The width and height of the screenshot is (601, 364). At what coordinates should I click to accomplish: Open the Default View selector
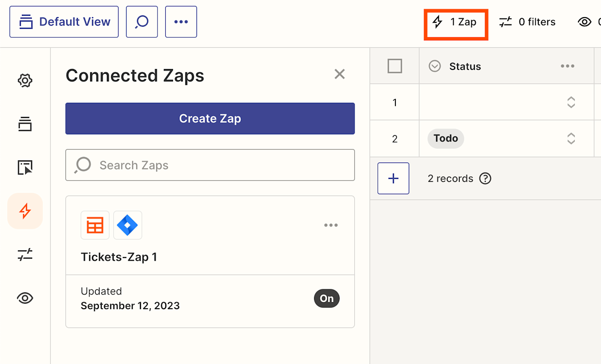point(64,21)
